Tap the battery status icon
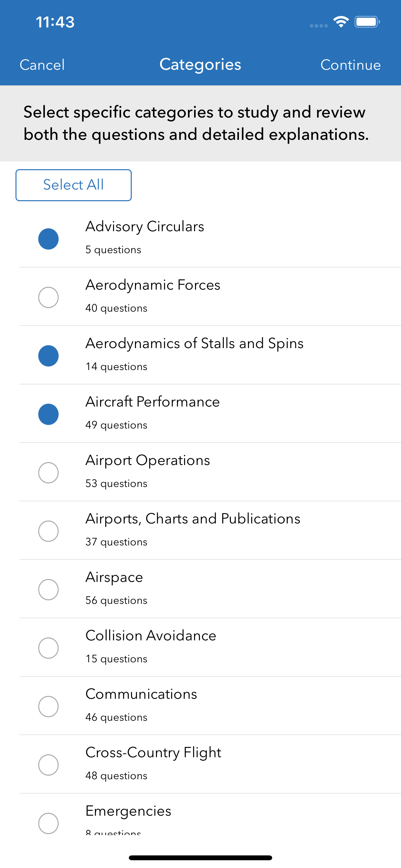This screenshot has width=401, height=868. [x=367, y=22]
